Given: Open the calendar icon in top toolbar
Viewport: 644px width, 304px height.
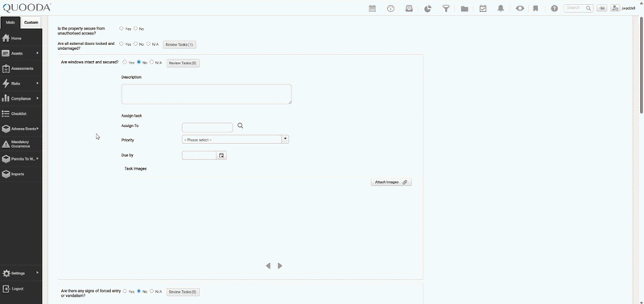Looking at the screenshot, I should pos(372,8).
